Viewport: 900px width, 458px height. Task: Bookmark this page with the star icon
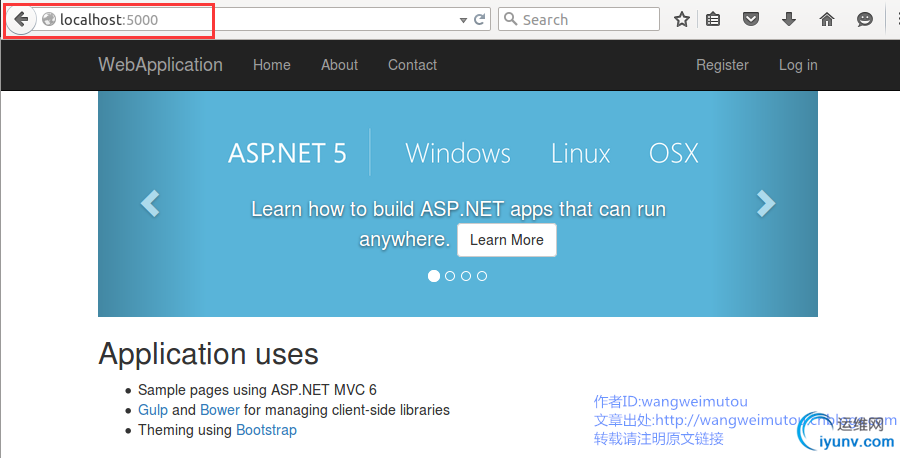click(682, 19)
